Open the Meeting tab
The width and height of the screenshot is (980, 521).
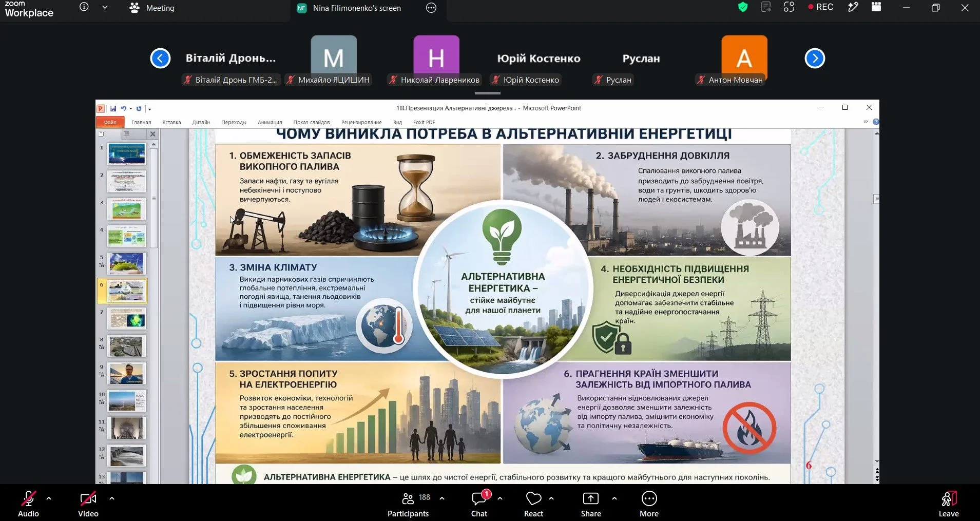point(152,8)
